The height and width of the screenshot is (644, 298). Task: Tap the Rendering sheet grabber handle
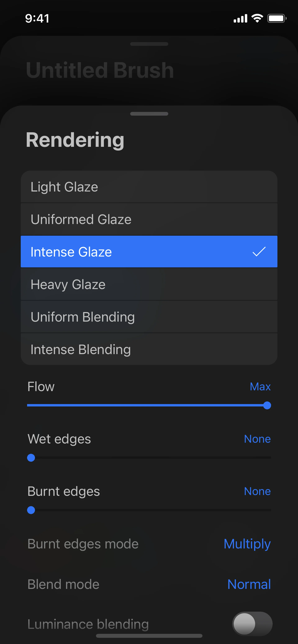pos(149,114)
